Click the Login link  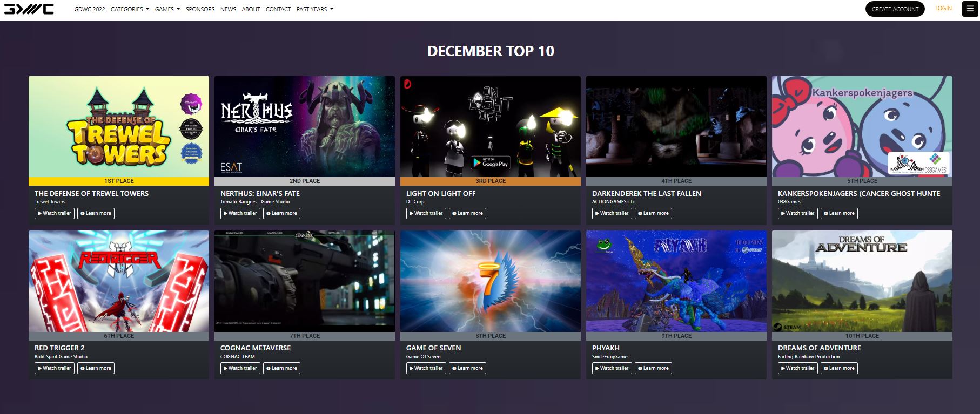coord(943,8)
